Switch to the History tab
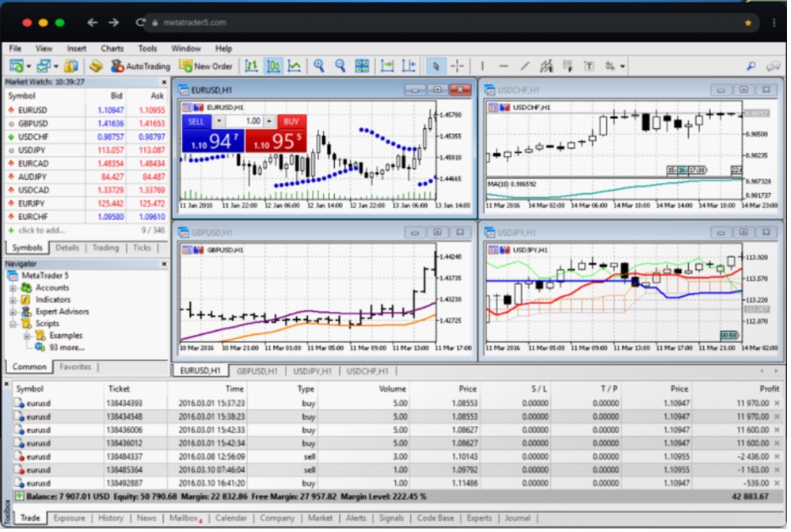This screenshot has width=791, height=532. click(110, 519)
